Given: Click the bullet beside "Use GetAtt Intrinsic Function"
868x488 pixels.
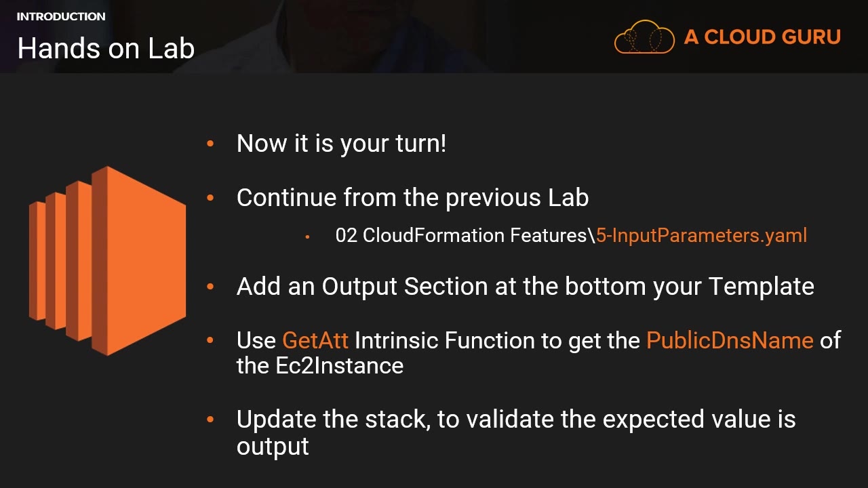Looking at the screenshot, I should coord(210,340).
